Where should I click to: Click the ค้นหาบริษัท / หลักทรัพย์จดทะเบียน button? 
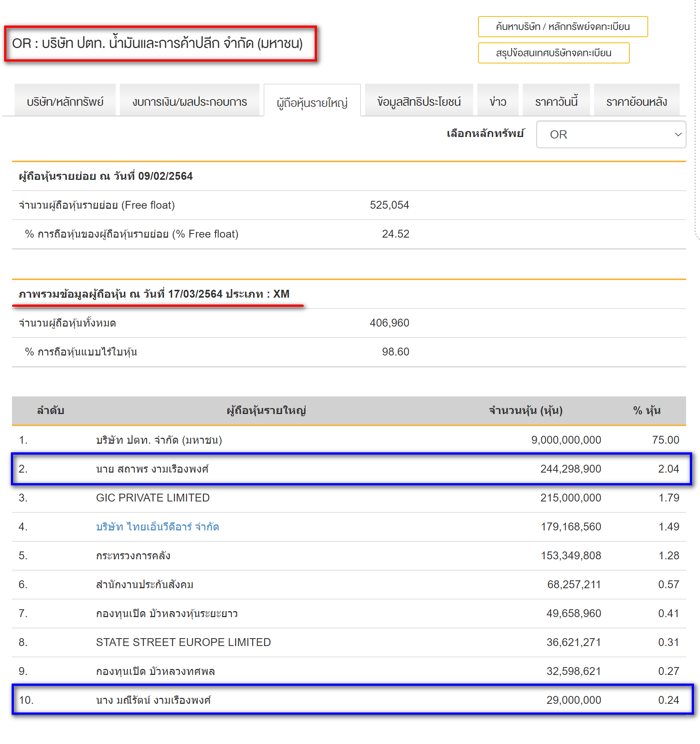[563, 27]
